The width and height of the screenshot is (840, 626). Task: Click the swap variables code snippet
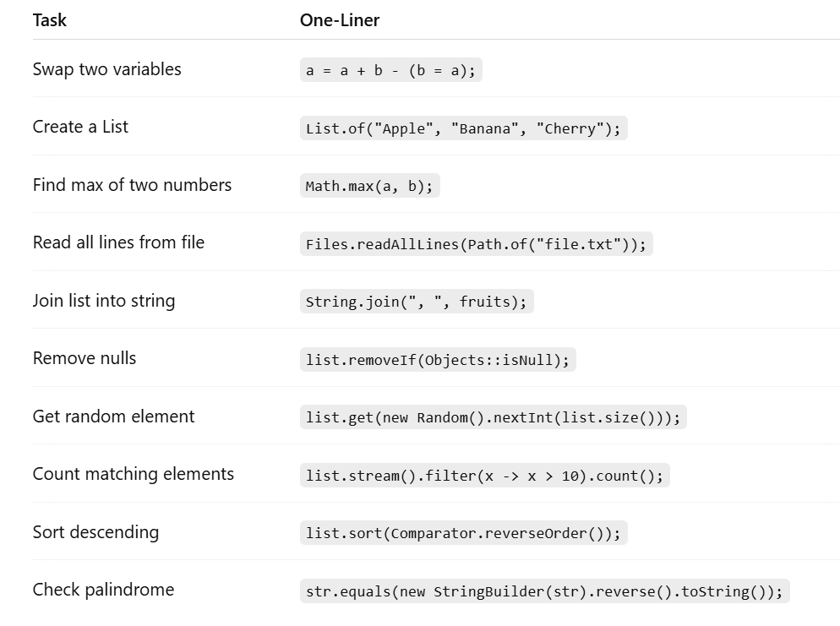pyautogui.click(x=391, y=70)
